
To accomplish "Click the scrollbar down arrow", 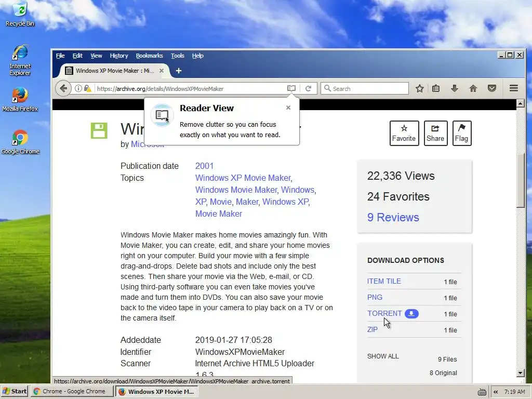I will tap(521, 373).
